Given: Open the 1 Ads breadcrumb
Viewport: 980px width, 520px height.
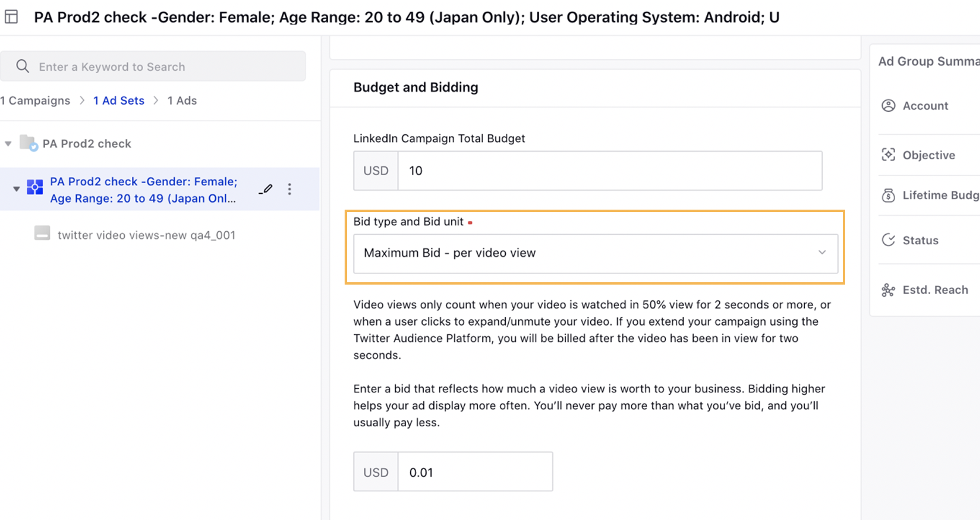Looking at the screenshot, I should point(182,100).
